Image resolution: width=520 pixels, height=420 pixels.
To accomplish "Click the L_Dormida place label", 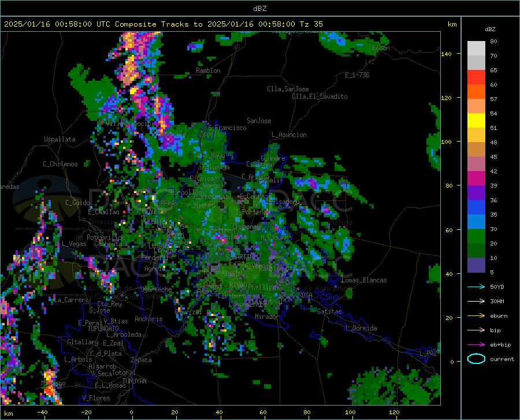I will [x=361, y=328].
